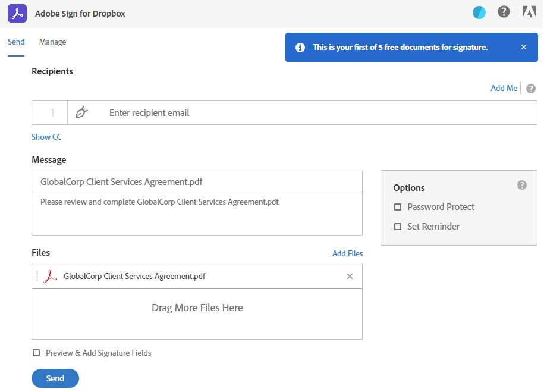Click the agreement name message field
Image resolution: width=544 pixels, height=392 pixels.
pyautogui.click(x=197, y=181)
